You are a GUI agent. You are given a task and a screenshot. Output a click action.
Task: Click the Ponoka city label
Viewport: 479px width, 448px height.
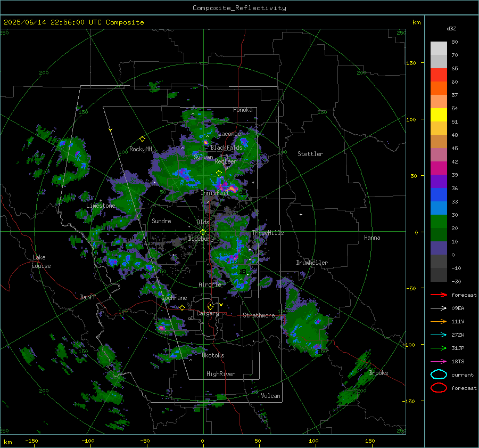[x=243, y=110]
